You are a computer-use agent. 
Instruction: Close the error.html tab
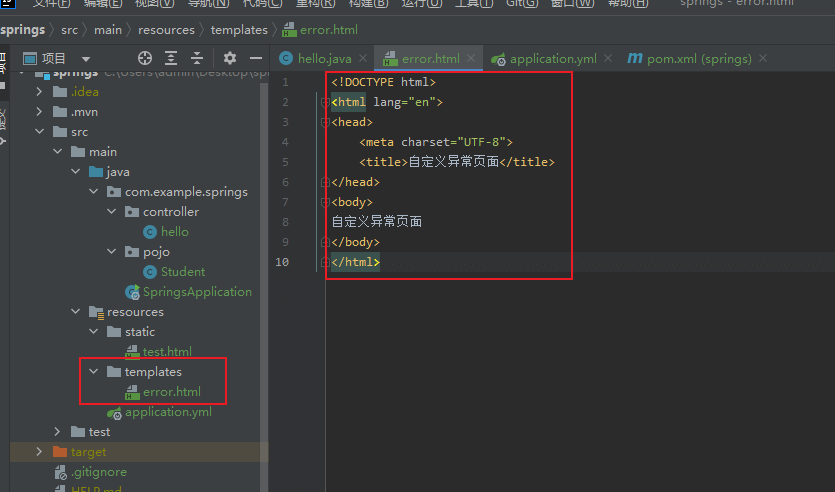pos(471,58)
